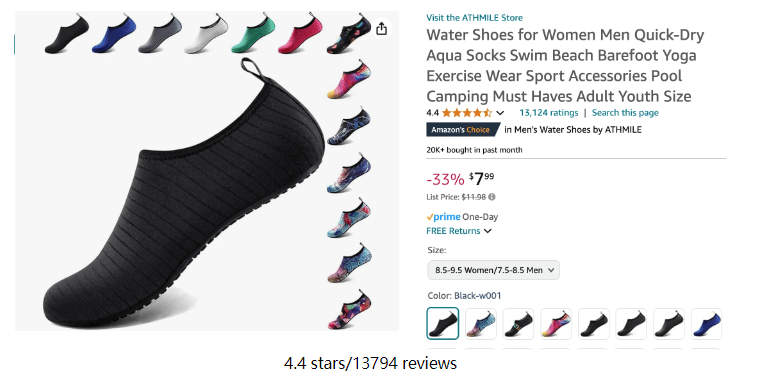The image size is (764, 378).
Task: Select the gray shoe thumbnail
Action: point(160,35)
